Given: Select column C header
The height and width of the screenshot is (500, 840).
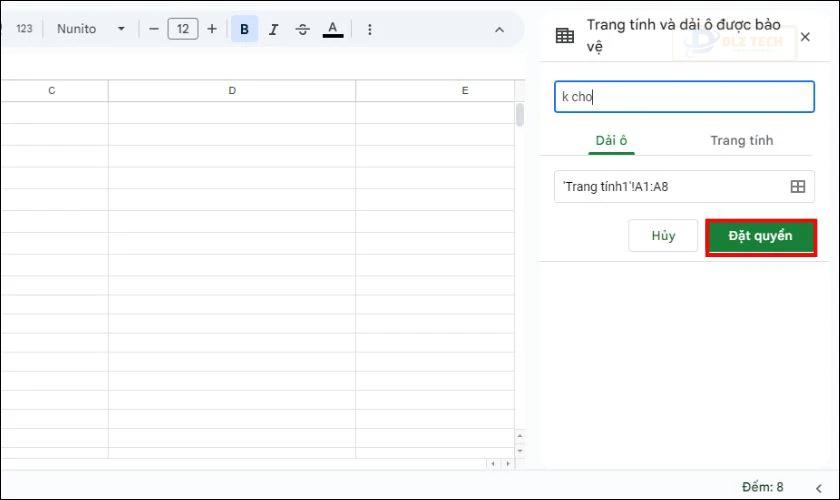Looking at the screenshot, I should point(52,91).
